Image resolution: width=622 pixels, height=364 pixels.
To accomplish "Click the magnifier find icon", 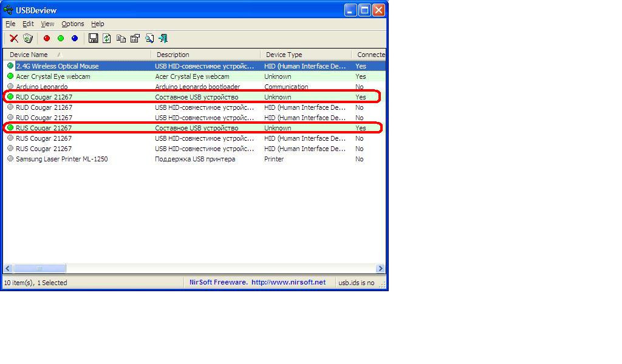I will click(x=149, y=38).
